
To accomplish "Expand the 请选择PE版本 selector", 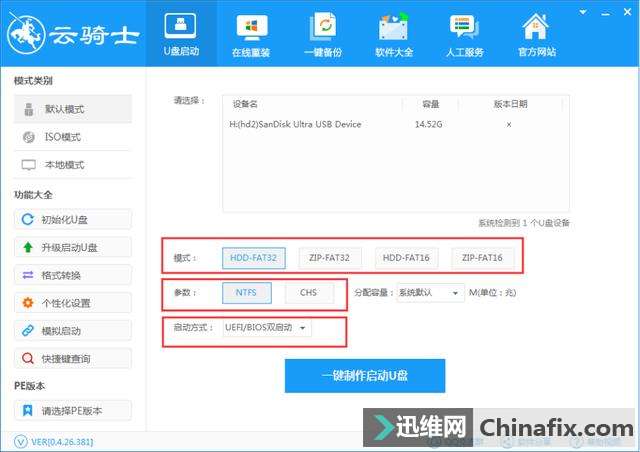I will pyautogui.click(x=72, y=411).
